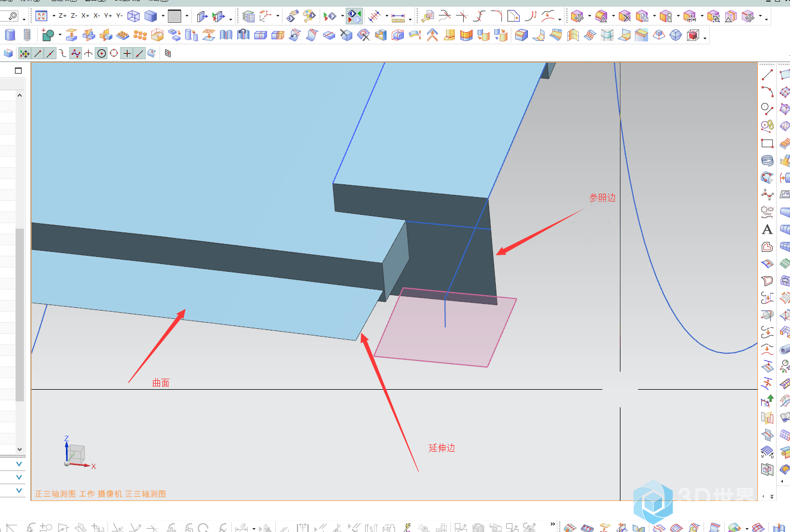Click the small cube icon in snap bar

pos(8,53)
